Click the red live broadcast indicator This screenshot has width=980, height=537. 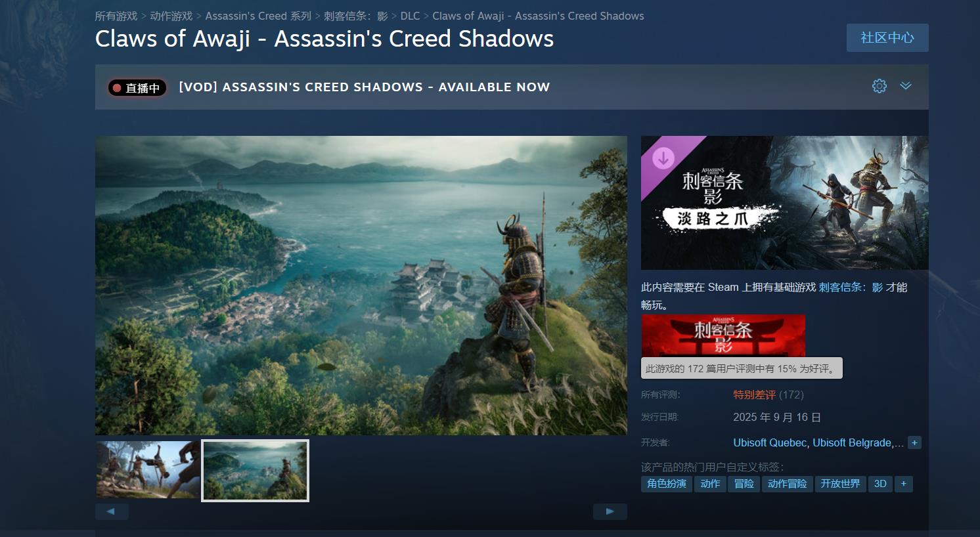point(137,87)
